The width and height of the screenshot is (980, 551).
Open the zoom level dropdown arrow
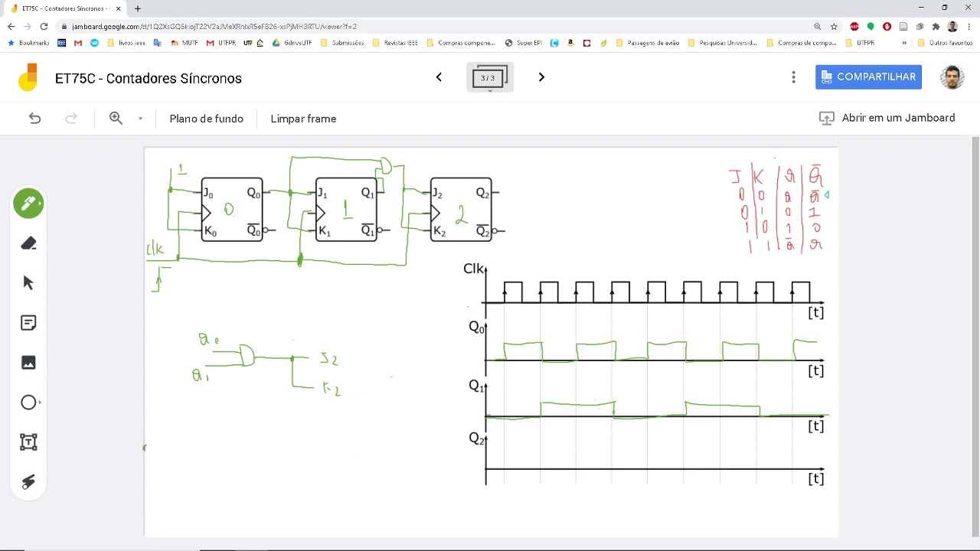(140, 119)
